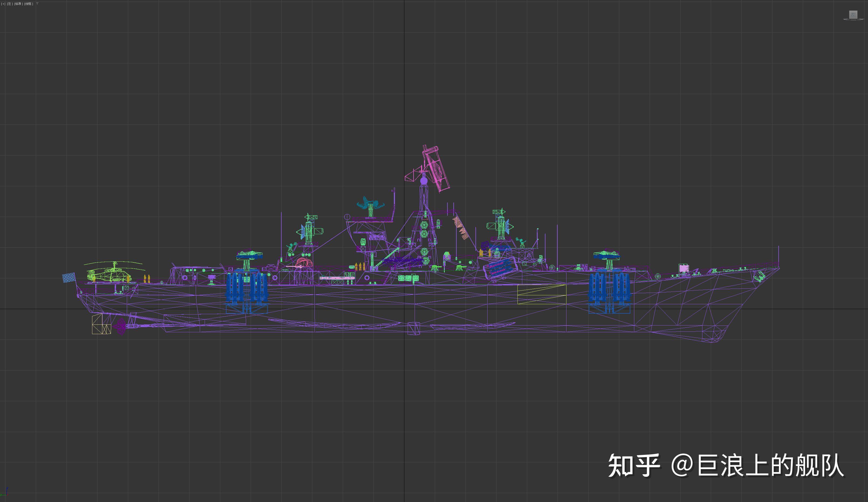
Task: Open the [左] point-of-view viewport menu
Action: 10,4
